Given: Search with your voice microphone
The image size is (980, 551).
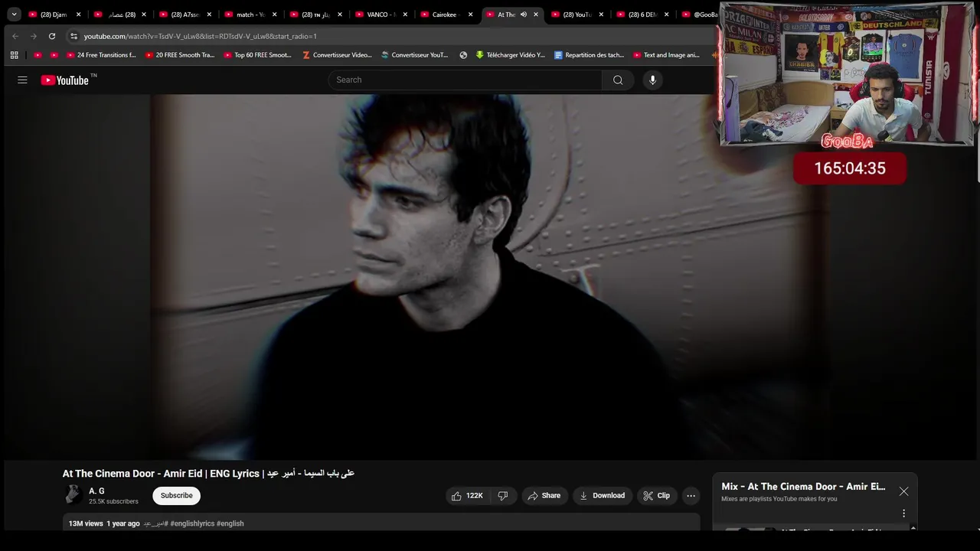Looking at the screenshot, I should click(652, 80).
